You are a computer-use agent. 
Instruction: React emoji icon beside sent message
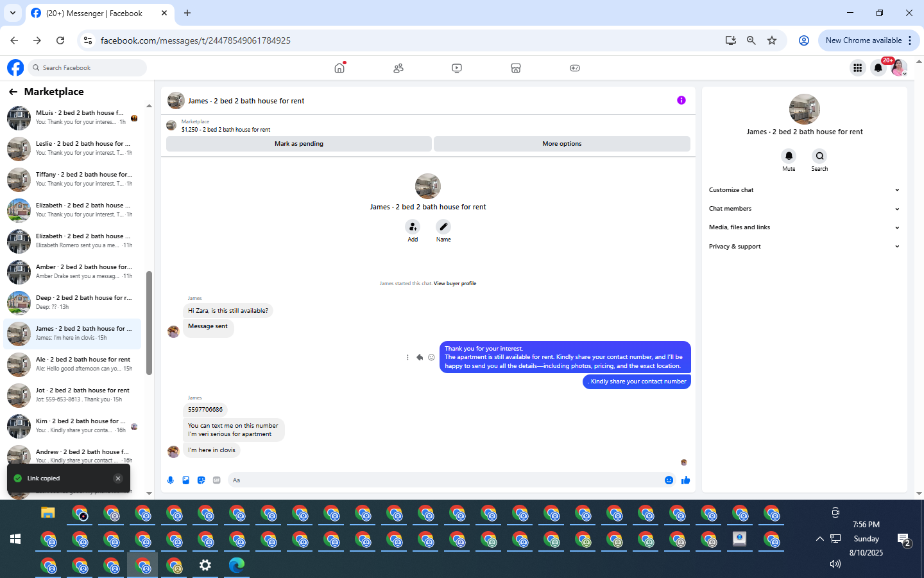click(431, 357)
